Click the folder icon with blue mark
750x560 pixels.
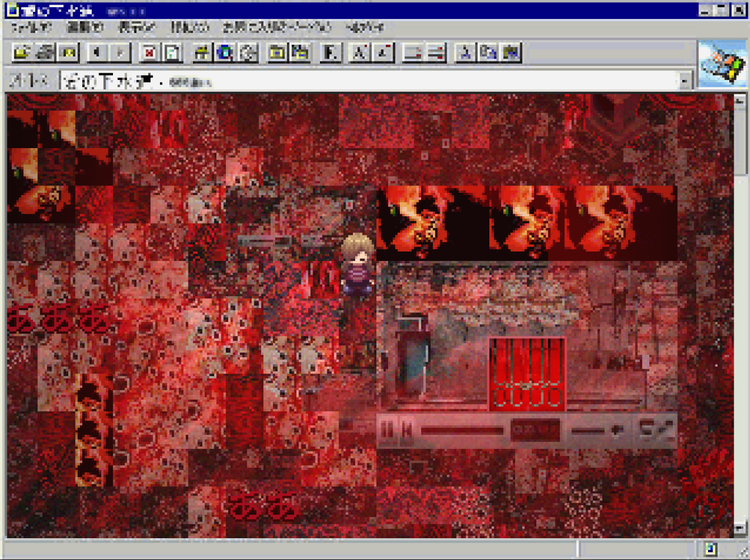coord(301,53)
